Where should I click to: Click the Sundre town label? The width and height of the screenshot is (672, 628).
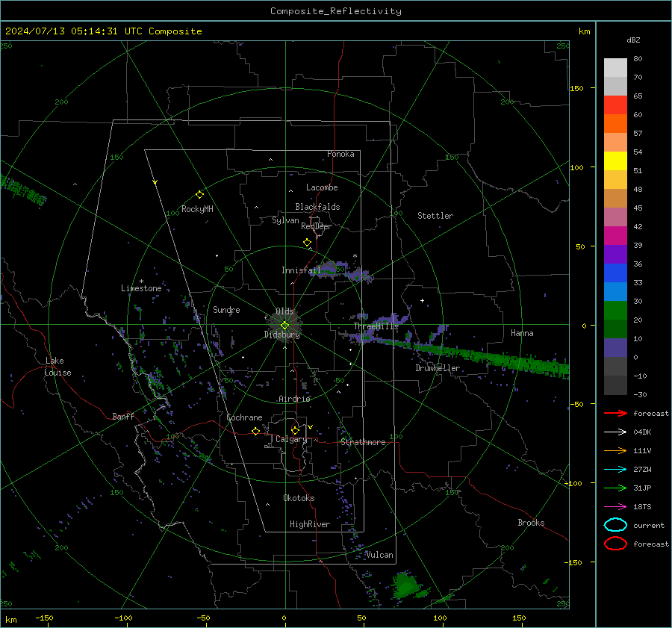tap(226, 309)
